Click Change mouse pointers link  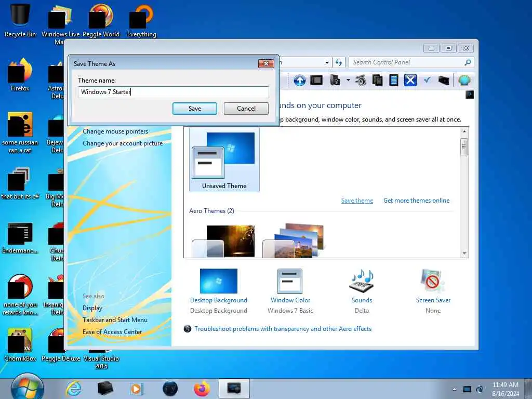[x=115, y=131]
